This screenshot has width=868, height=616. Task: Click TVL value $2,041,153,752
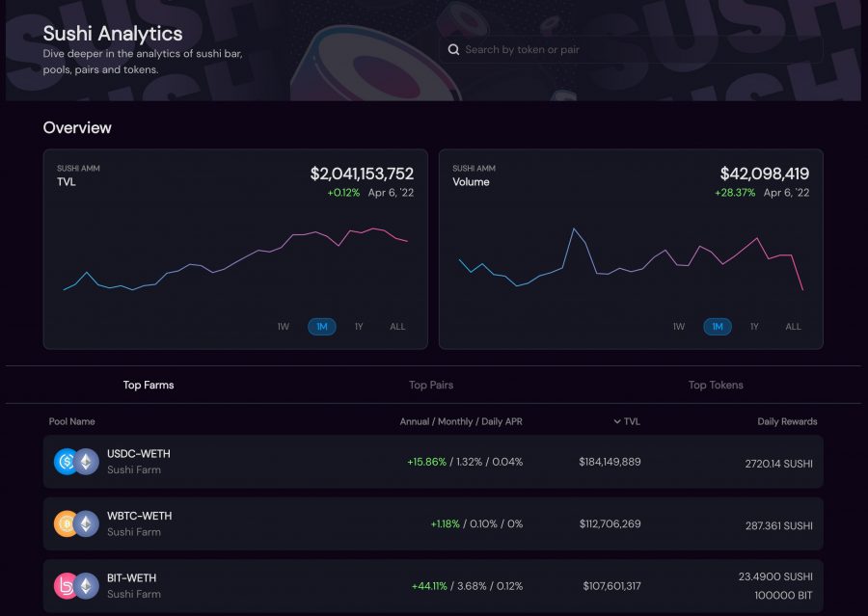tap(362, 174)
